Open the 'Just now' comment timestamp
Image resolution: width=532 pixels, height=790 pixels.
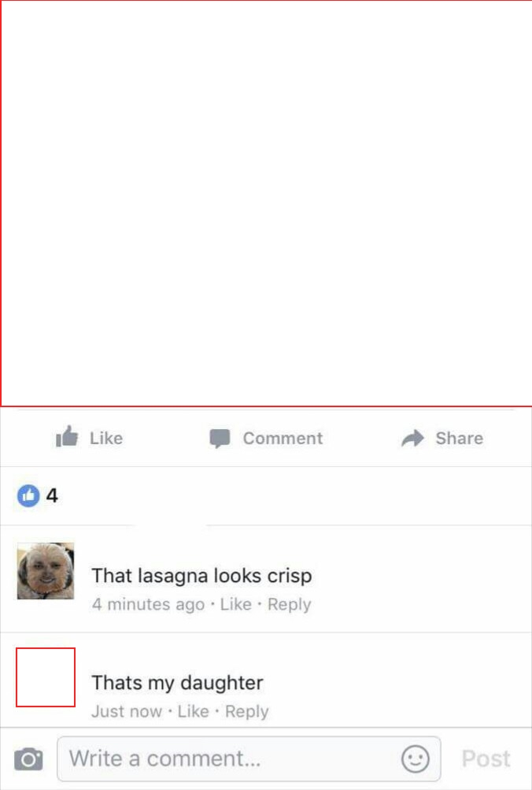(127, 711)
